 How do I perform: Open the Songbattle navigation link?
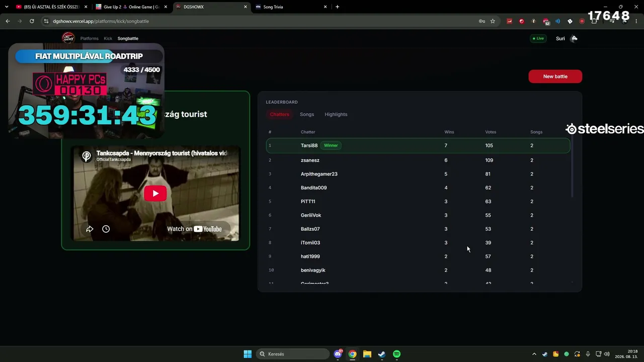pyautogui.click(x=128, y=38)
